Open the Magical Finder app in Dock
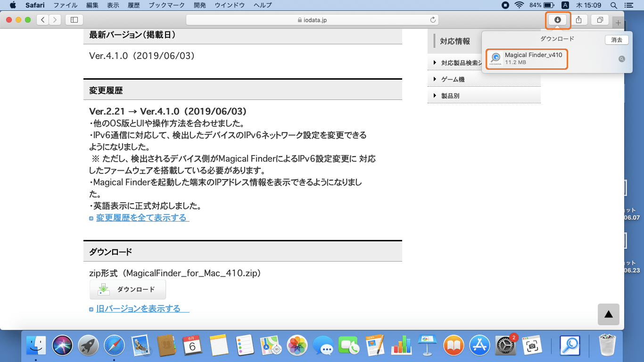Viewport: 644px width, 362px height. pos(569,346)
